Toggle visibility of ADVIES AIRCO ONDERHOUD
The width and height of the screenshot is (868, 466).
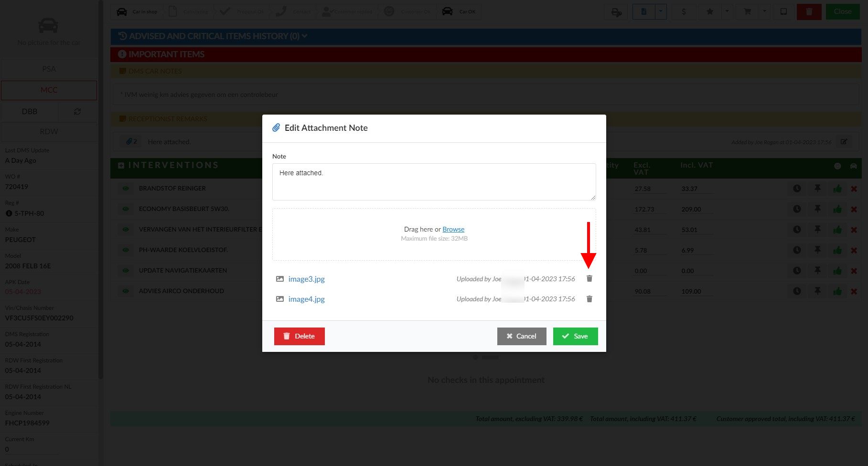pyautogui.click(x=126, y=291)
